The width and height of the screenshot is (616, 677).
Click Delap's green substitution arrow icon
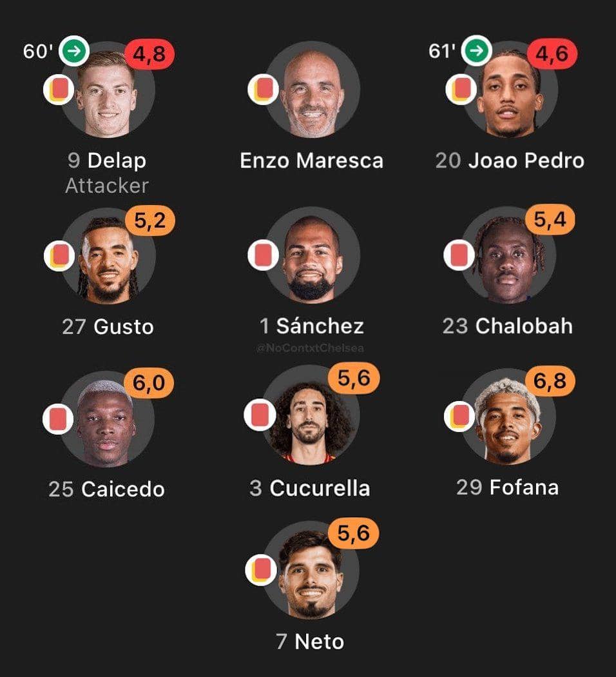point(74,52)
